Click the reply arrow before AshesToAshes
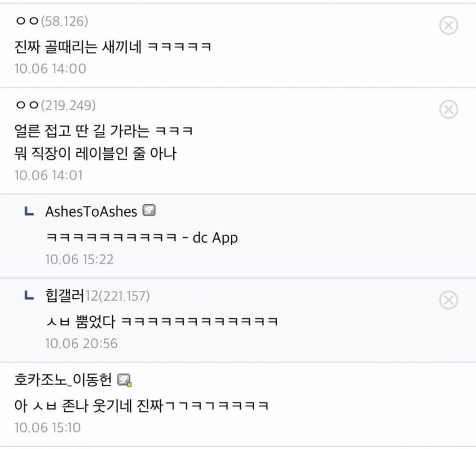The height and width of the screenshot is (449, 476). coord(29,212)
